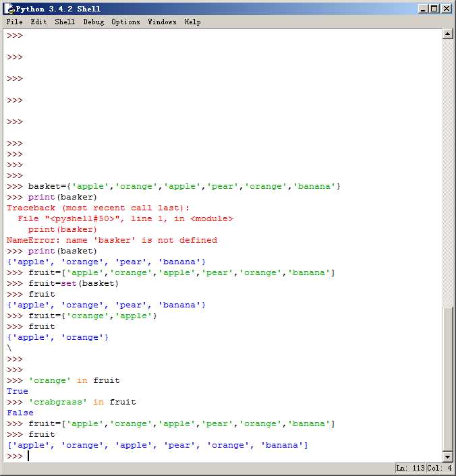
Task: Click the stray backslash output line
Action: [9, 348]
